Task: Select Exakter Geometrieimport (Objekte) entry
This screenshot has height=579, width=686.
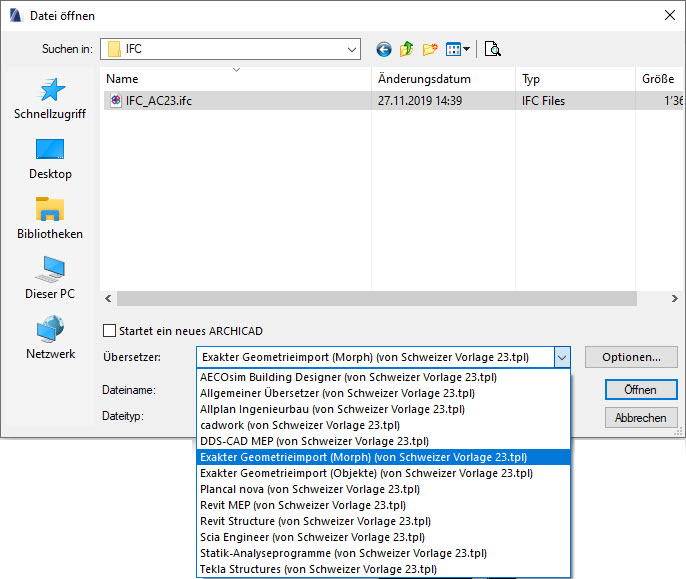Action: (x=383, y=473)
